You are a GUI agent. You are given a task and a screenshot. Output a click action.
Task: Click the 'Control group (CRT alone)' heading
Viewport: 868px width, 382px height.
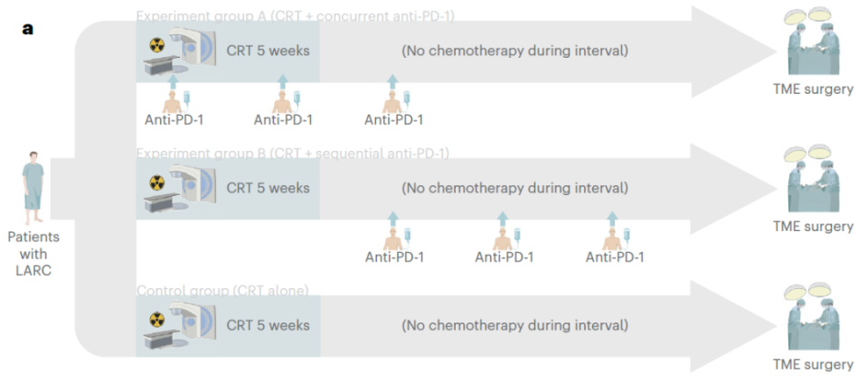tap(222, 291)
